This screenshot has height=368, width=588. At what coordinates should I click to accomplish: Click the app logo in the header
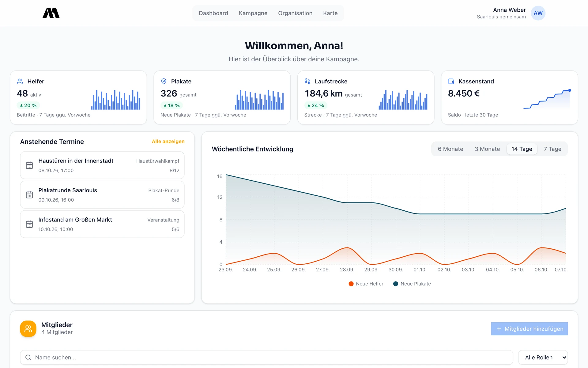[x=51, y=13]
